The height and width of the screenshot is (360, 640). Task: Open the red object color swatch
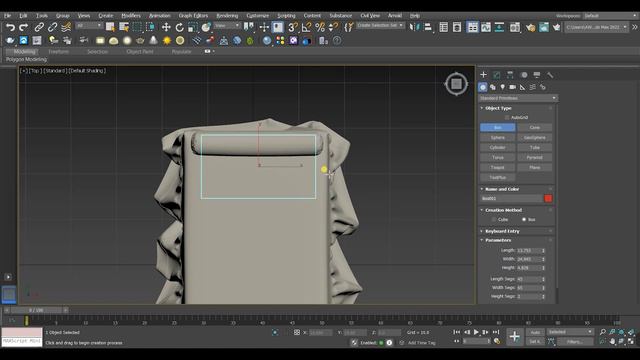[548, 198]
